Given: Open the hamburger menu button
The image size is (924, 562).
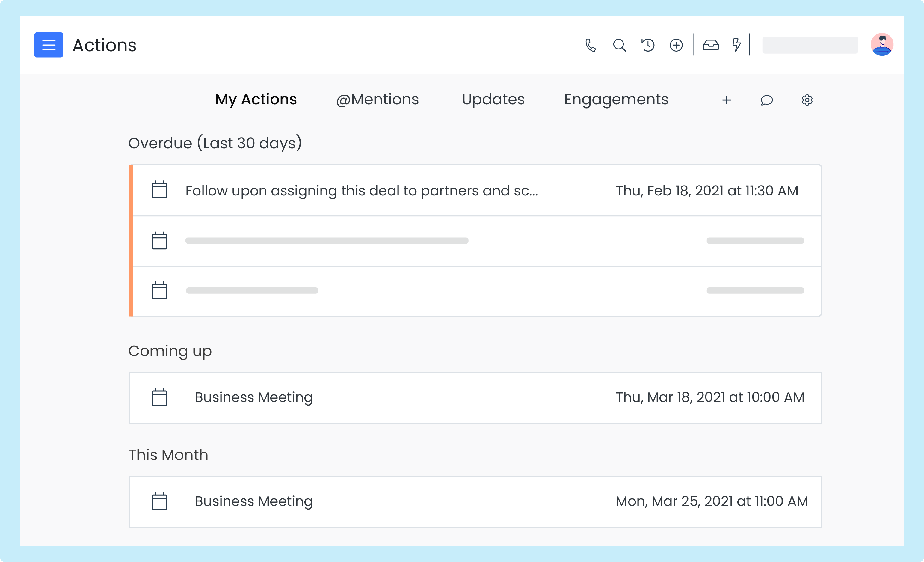Looking at the screenshot, I should click(x=49, y=45).
